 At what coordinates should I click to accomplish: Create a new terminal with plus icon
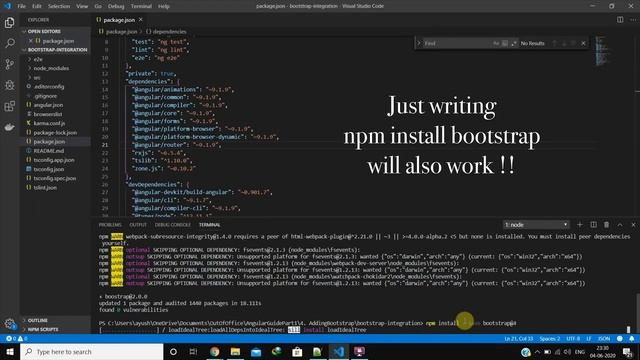tap(580, 224)
